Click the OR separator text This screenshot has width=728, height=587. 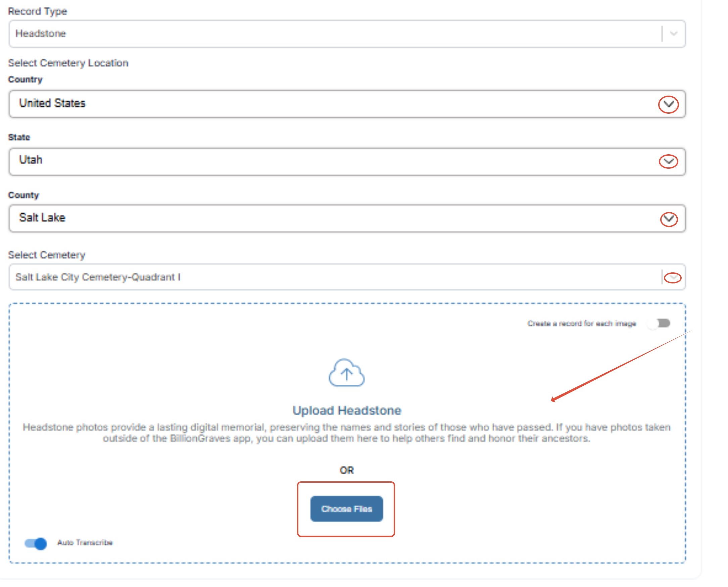(346, 470)
